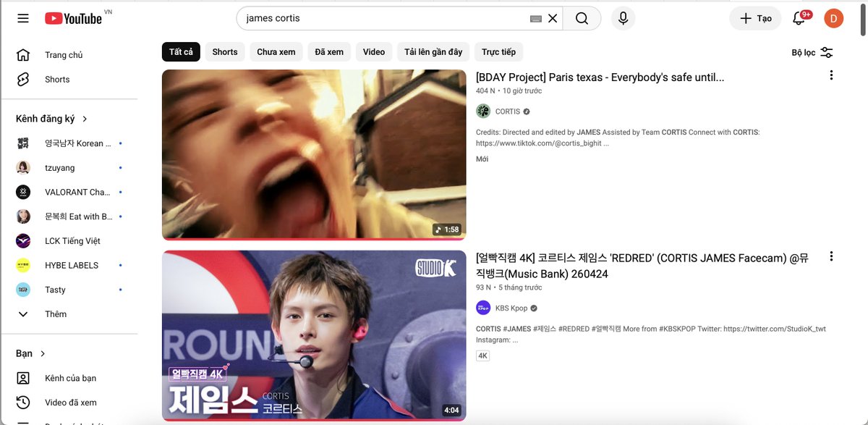Open notifications bell
The image size is (868, 425).
pyautogui.click(x=799, y=18)
